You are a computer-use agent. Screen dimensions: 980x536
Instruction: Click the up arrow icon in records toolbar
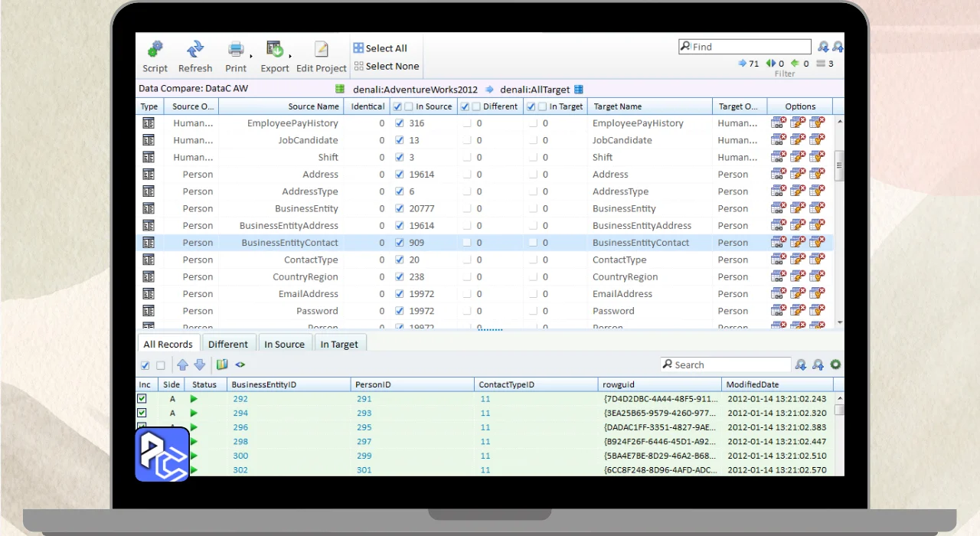pyautogui.click(x=182, y=365)
